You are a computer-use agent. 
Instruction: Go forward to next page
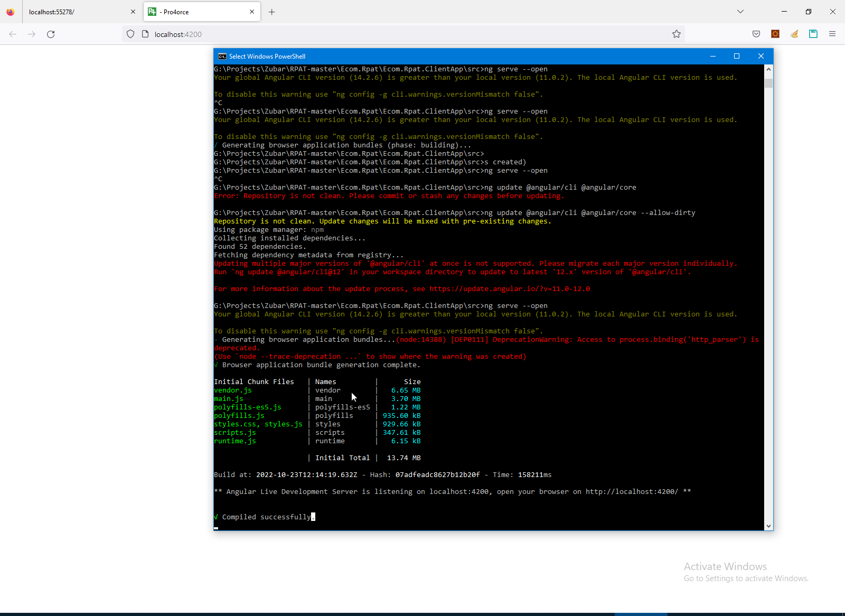tap(32, 34)
